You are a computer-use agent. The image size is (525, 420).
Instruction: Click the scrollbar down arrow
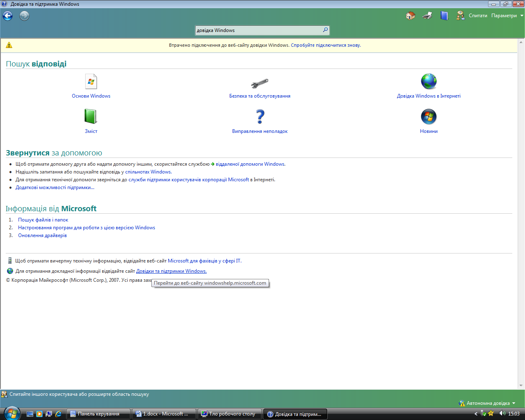click(x=521, y=386)
